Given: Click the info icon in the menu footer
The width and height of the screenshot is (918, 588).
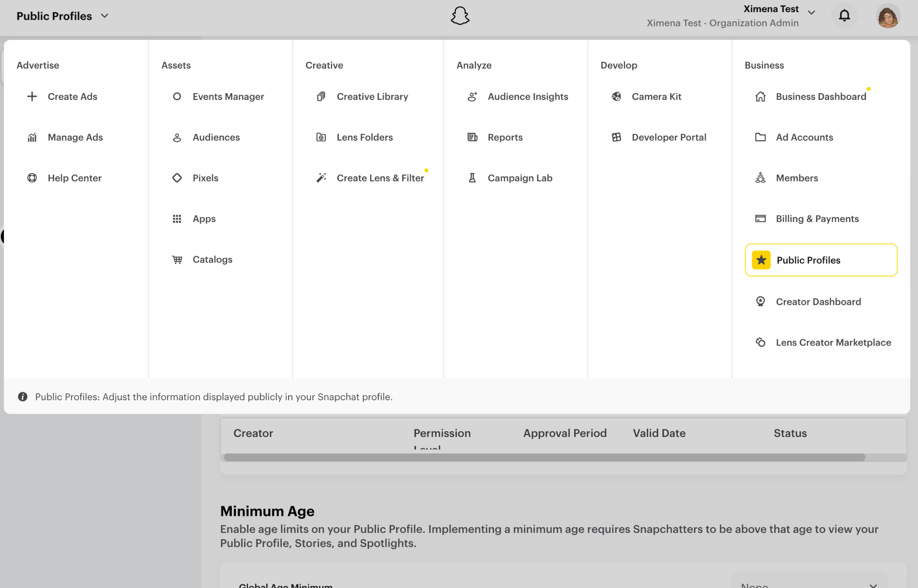Looking at the screenshot, I should click(22, 397).
